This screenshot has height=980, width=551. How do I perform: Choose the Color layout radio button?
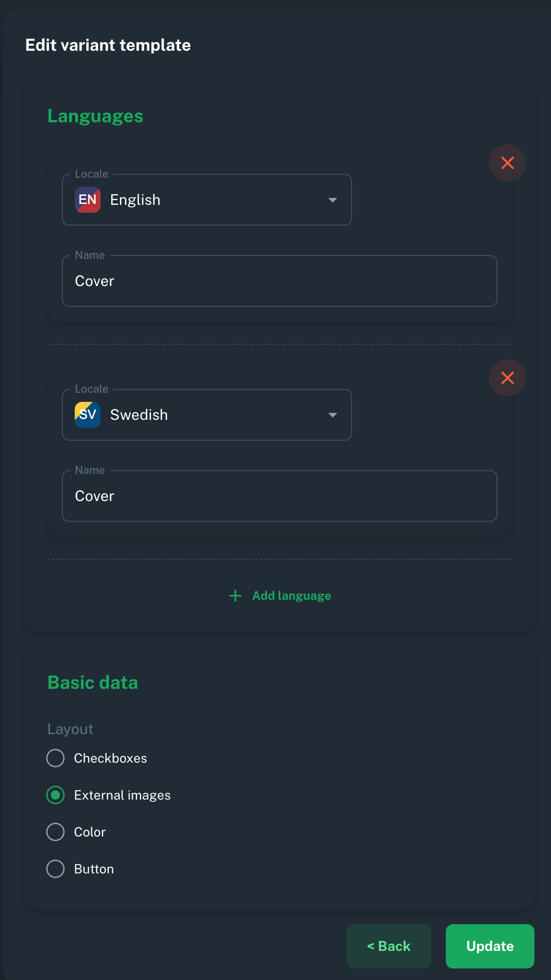point(55,832)
